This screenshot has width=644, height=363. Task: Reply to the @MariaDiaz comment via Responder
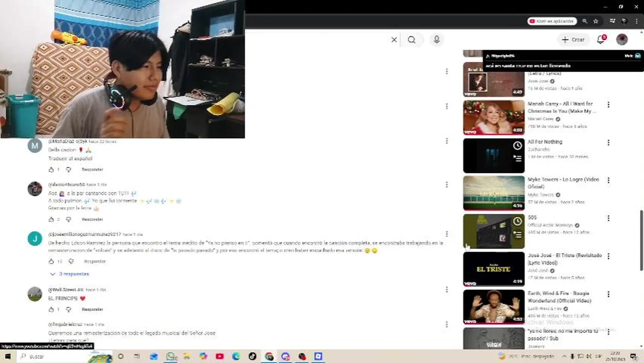coord(92,169)
